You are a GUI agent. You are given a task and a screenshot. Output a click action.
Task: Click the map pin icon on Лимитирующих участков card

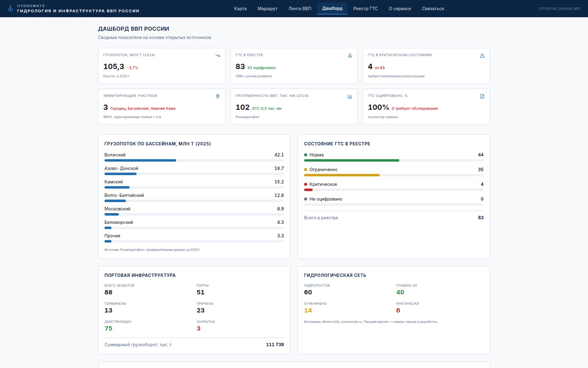(x=218, y=96)
